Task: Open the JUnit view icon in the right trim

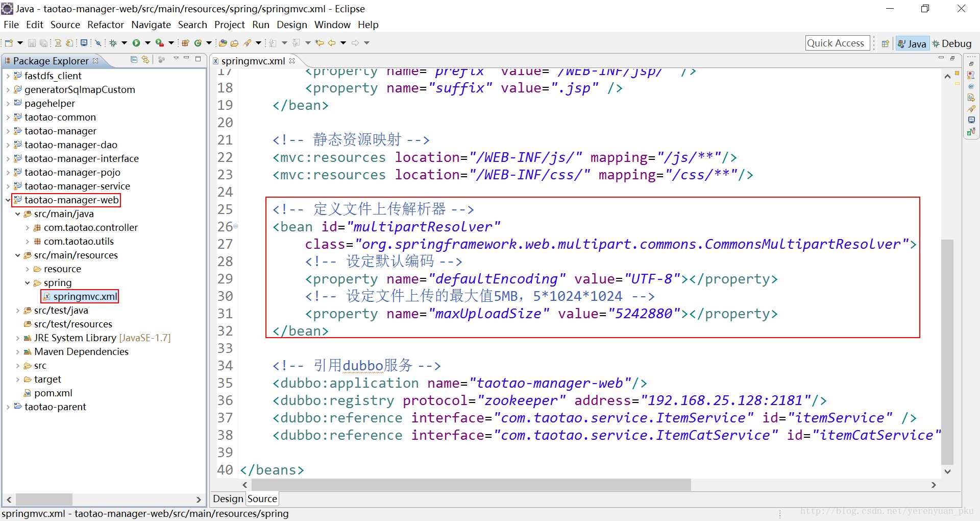Action: [x=971, y=131]
